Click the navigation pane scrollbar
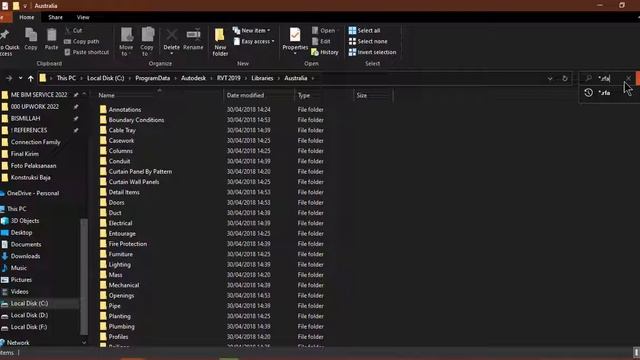This screenshot has height=360, width=640. pyautogui.click(x=84, y=276)
